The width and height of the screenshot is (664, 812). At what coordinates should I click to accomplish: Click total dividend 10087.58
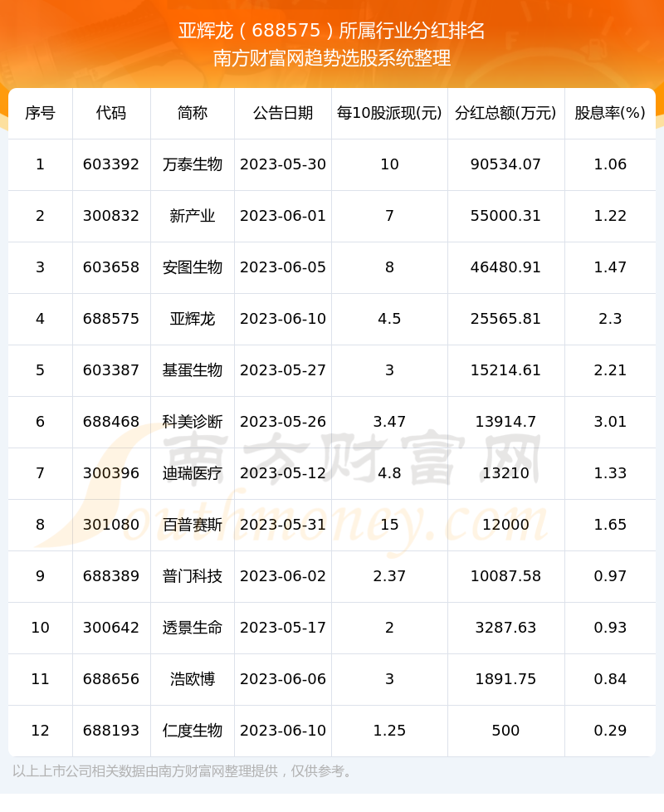pos(505,576)
